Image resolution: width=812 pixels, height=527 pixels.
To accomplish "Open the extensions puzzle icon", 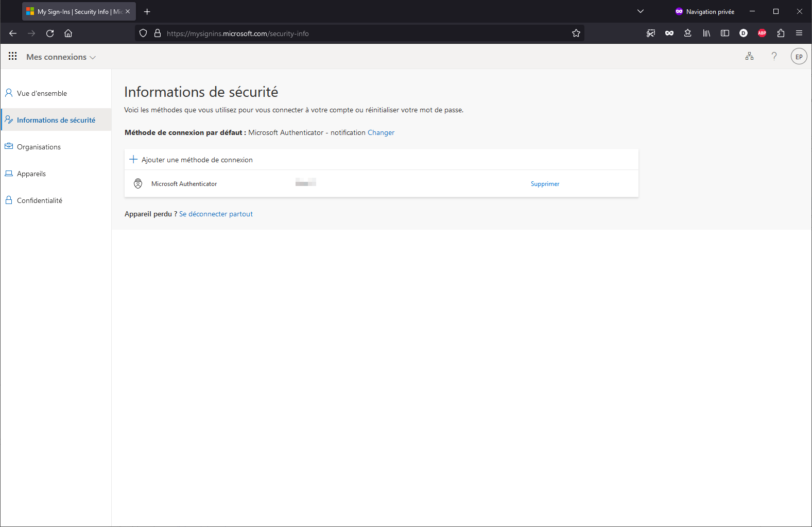I will coord(781,33).
